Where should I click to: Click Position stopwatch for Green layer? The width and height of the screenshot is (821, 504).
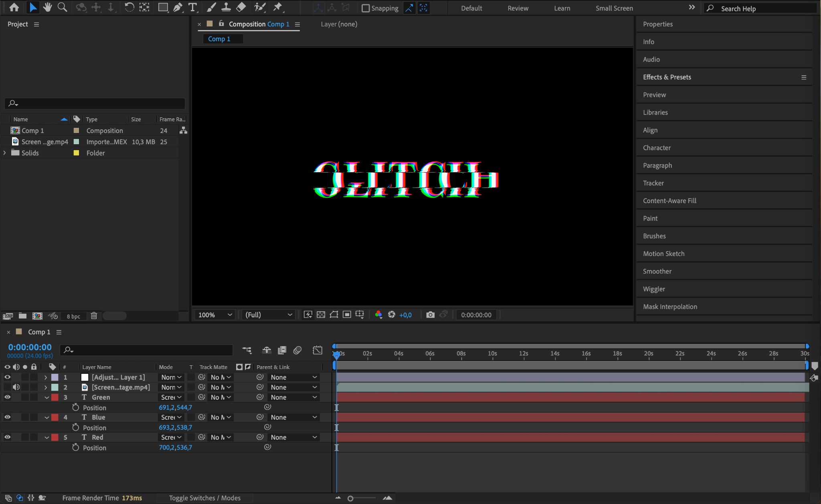(75, 407)
